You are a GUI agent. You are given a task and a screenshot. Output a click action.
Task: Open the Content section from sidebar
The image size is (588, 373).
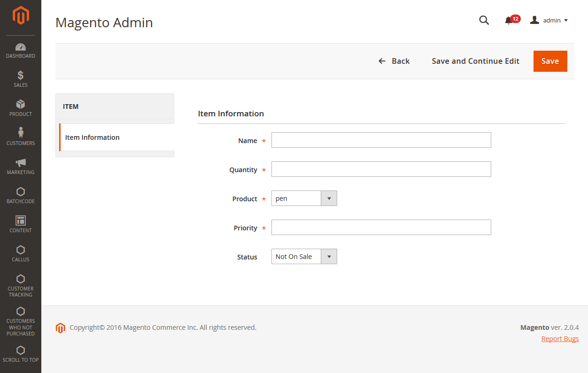[x=20, y=224]
